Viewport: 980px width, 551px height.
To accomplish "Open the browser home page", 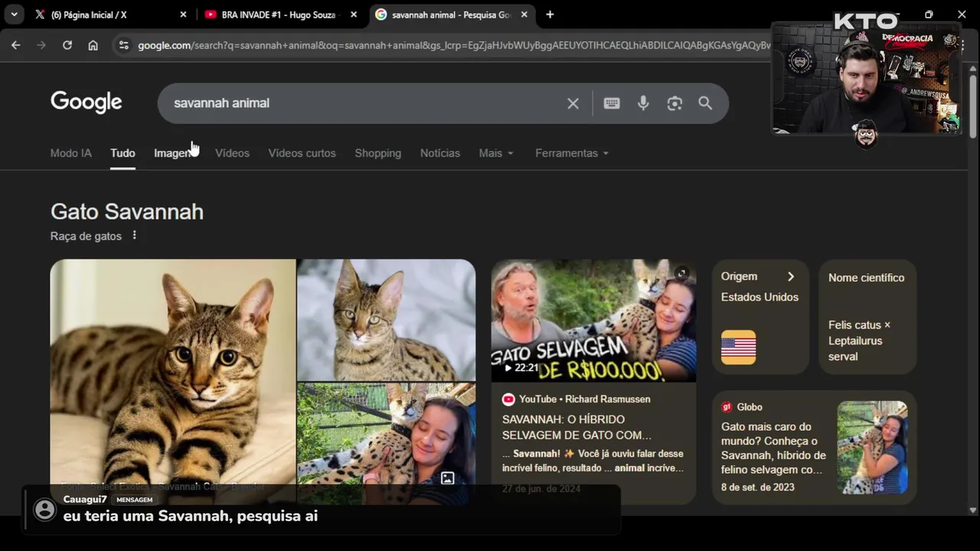I will pos(93,45).
